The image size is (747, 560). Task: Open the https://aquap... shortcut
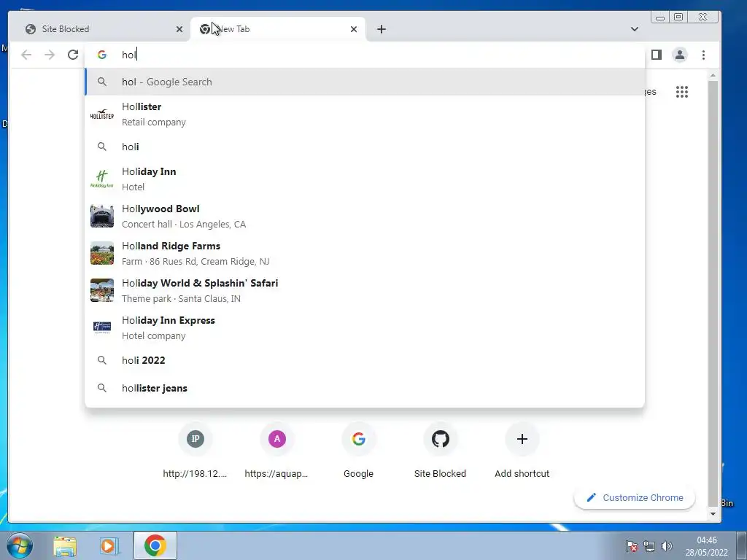(276, 451)
